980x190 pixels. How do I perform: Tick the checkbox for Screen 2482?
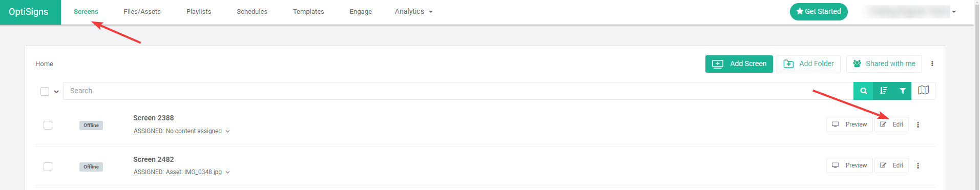[x=48, y=166]
